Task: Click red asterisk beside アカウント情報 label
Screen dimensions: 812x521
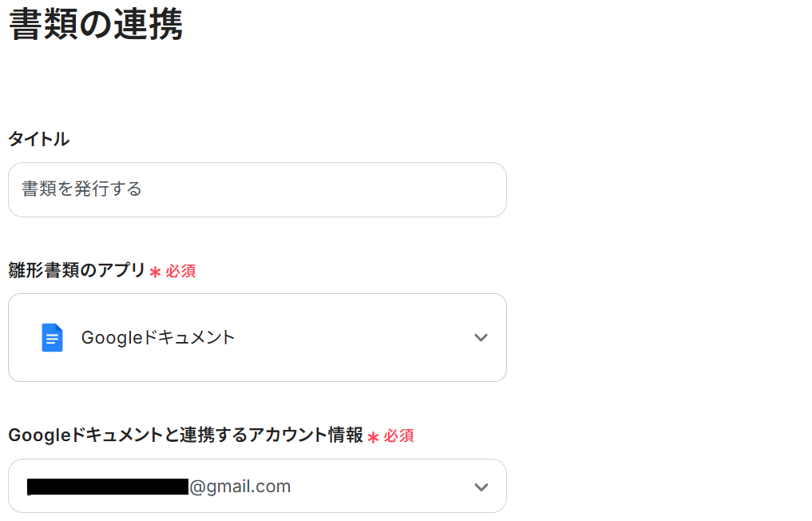Action: pyautogui.click(x=373, y=437)
